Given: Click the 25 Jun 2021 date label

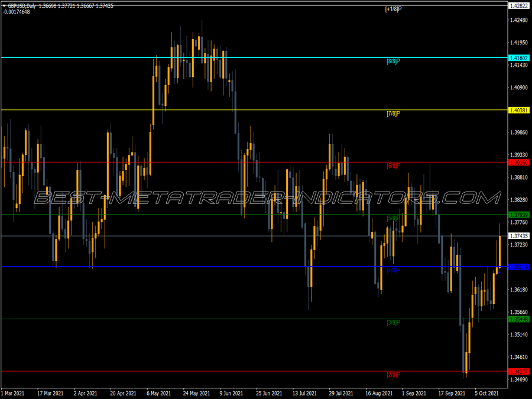Looking at the screenshot, I should point(269,393).
